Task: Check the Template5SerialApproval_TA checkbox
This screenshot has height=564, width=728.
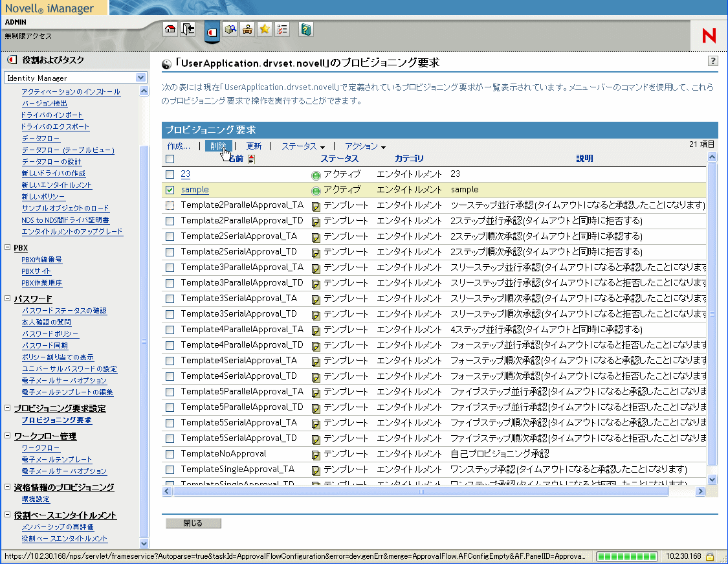Action: coord(170,423)
